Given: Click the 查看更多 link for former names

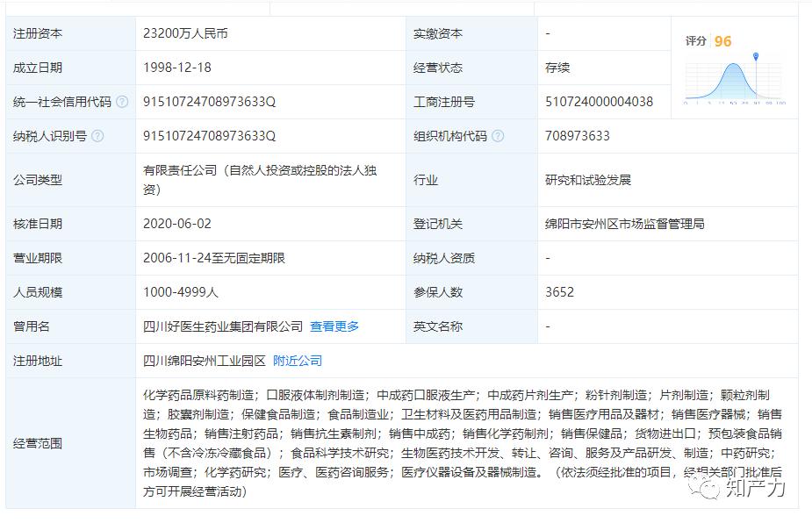Looking at the screenshot, I should coord(334,326).
